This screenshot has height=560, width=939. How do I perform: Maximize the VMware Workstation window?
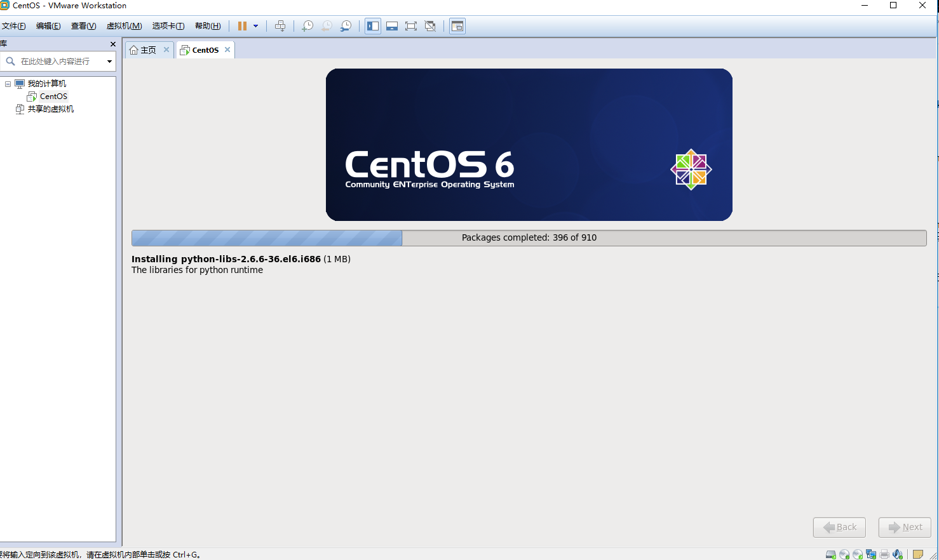pos(893,5)
